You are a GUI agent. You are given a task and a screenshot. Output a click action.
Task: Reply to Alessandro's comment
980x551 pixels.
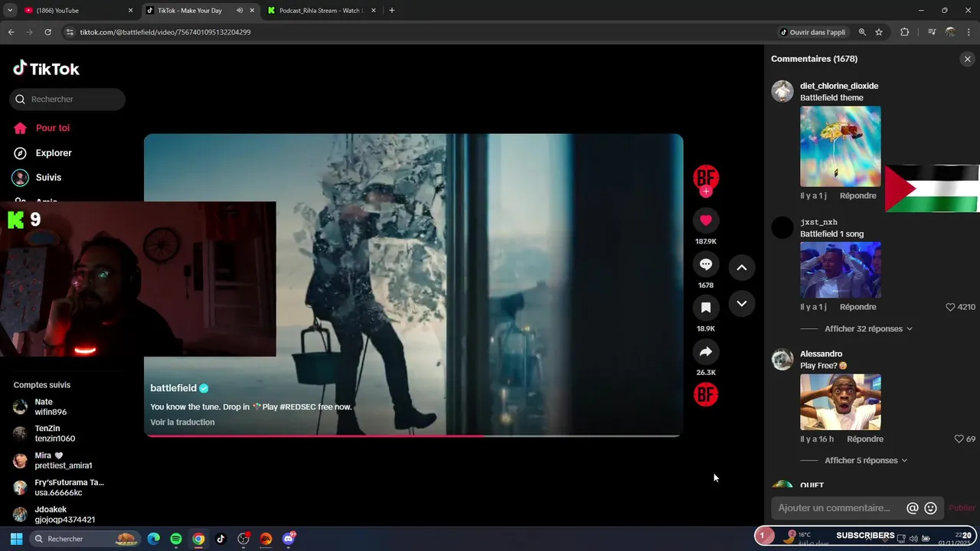(x=865, y=439)
